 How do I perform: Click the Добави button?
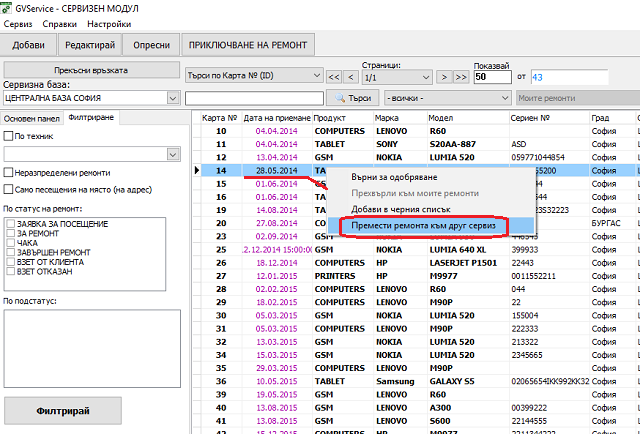pyautogui.click(x=28, y=45)
